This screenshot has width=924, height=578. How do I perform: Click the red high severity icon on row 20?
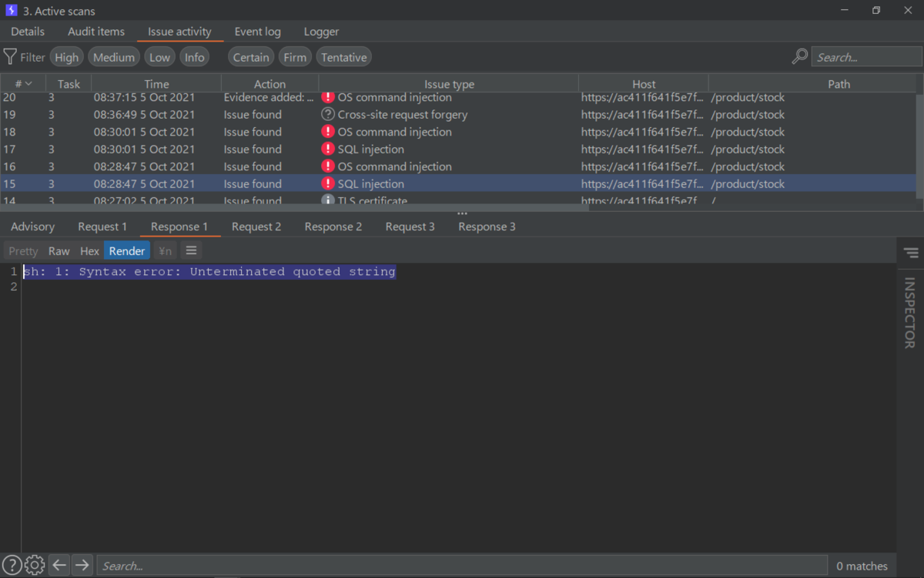coord(328,97)
